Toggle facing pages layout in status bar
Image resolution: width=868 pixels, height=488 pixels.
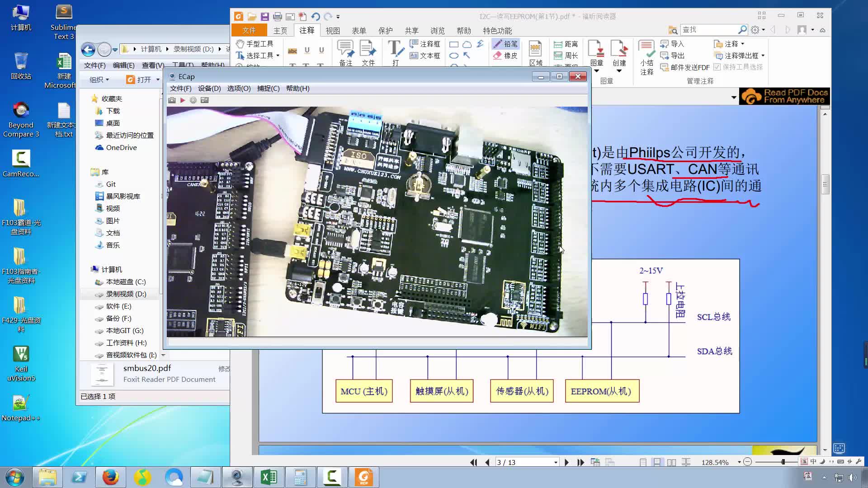point(671,462)
